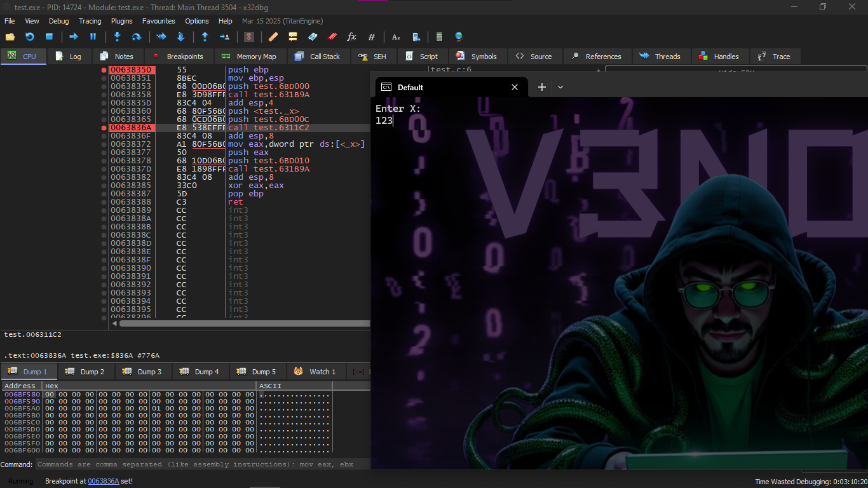Toggle breakpoint bullet at address 00638372
The image size is (868, 488).
[x=104, y=144]
